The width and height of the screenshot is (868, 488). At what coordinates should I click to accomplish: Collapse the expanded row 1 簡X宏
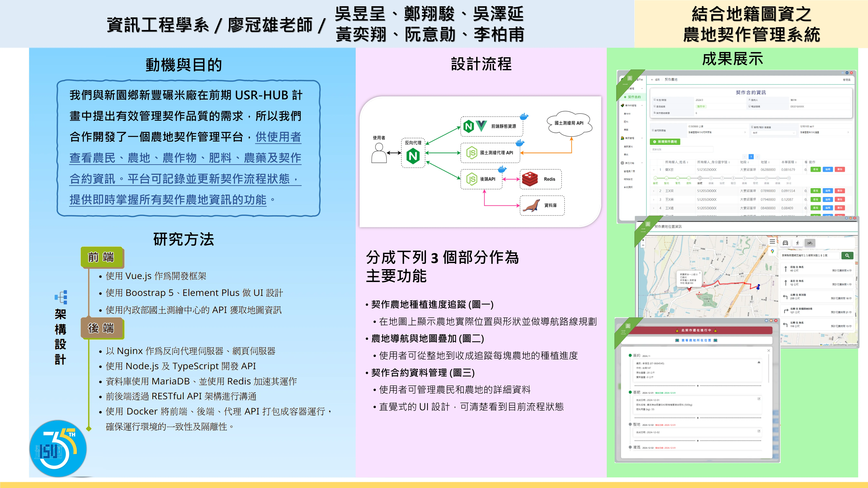[654, 170]
